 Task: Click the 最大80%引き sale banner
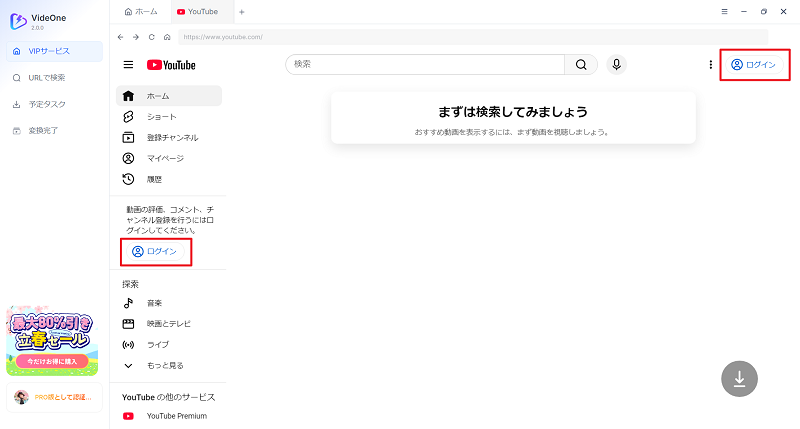52,340
